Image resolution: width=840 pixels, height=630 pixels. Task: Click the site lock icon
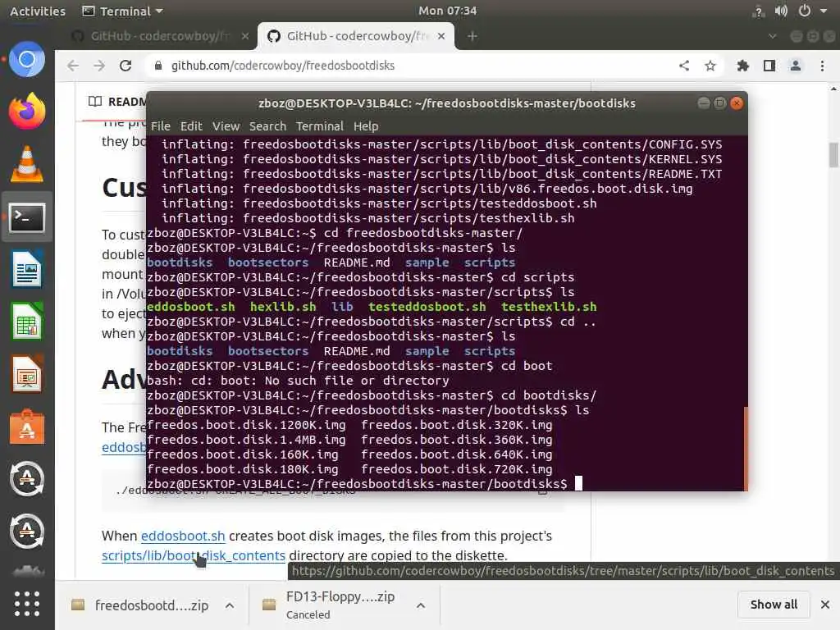(158, 66)
